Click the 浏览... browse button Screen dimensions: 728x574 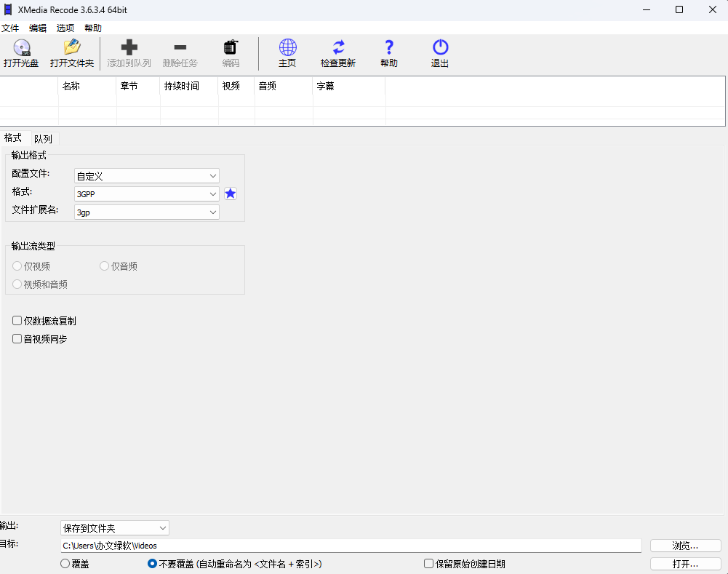click(x=686, y=546)
